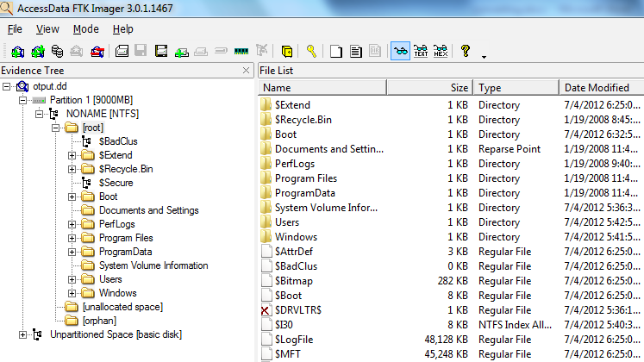644x362 pixels.
Task: Click the Image Mounting disk stack icon
Action: [57, 52]
